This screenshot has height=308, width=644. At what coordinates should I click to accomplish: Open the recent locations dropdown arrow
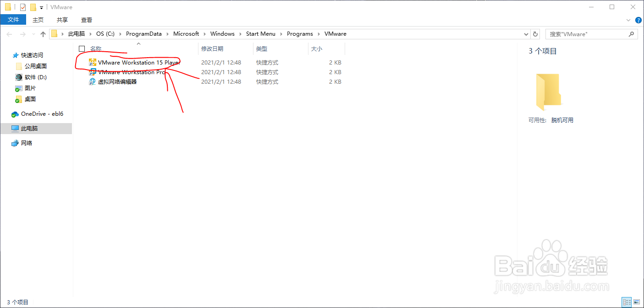[x=33, y=34]
